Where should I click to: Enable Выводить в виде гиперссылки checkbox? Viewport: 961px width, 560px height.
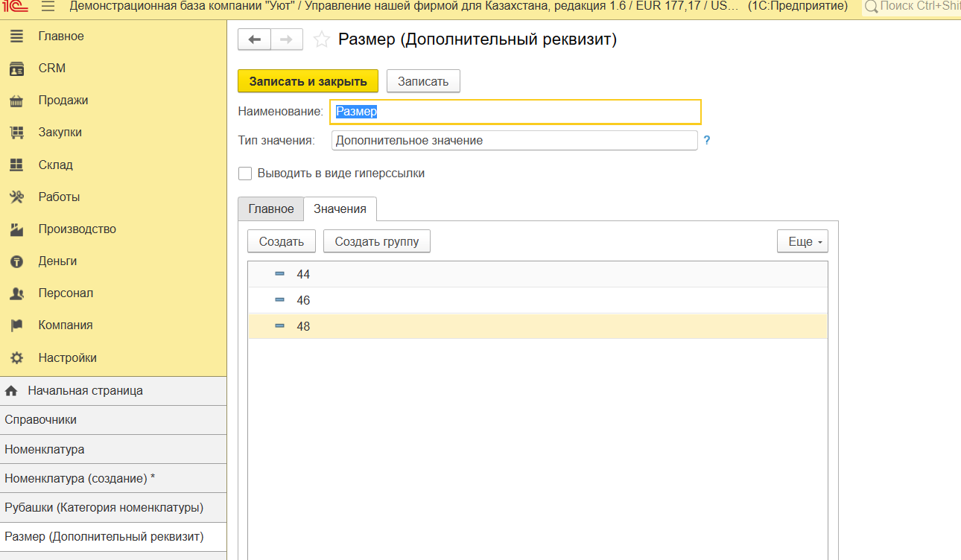click(x=245, y=174)
